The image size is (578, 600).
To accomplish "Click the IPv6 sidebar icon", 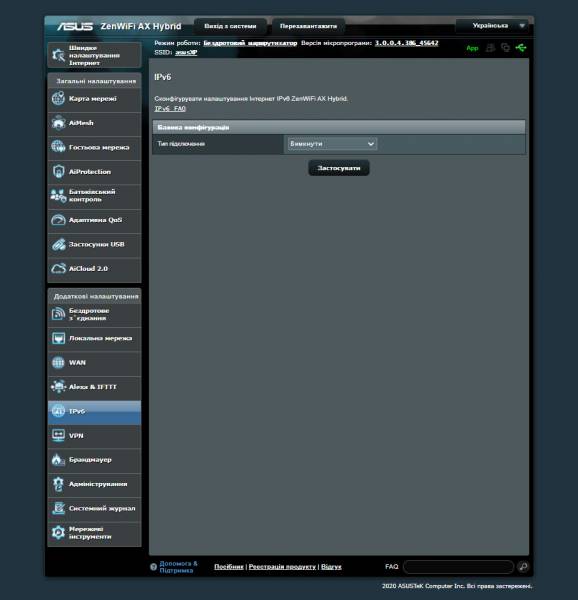I will (x=58, y=411).
